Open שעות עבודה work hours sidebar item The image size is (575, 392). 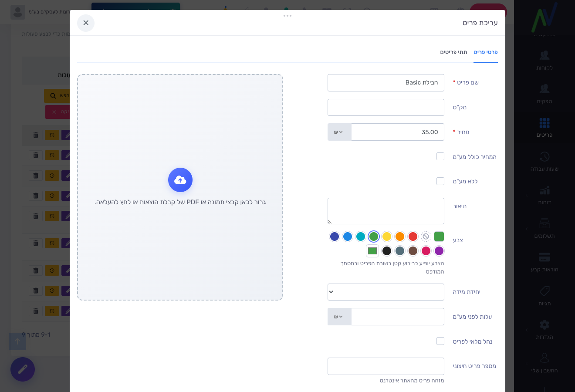point(545,162)
